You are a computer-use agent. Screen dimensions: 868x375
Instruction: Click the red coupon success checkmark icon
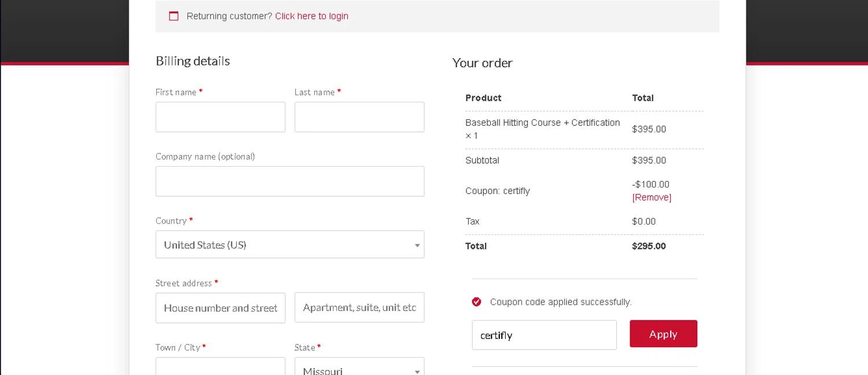[476, 302]
